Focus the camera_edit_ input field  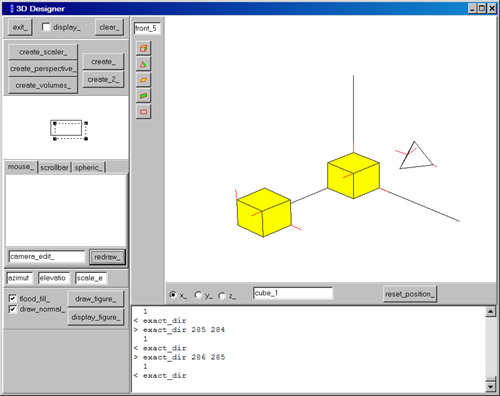47,257
